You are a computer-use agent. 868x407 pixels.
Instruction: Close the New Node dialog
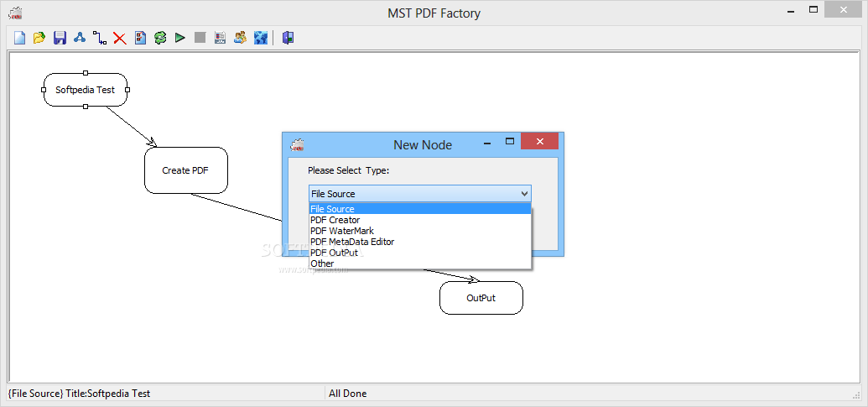(540, 141)
